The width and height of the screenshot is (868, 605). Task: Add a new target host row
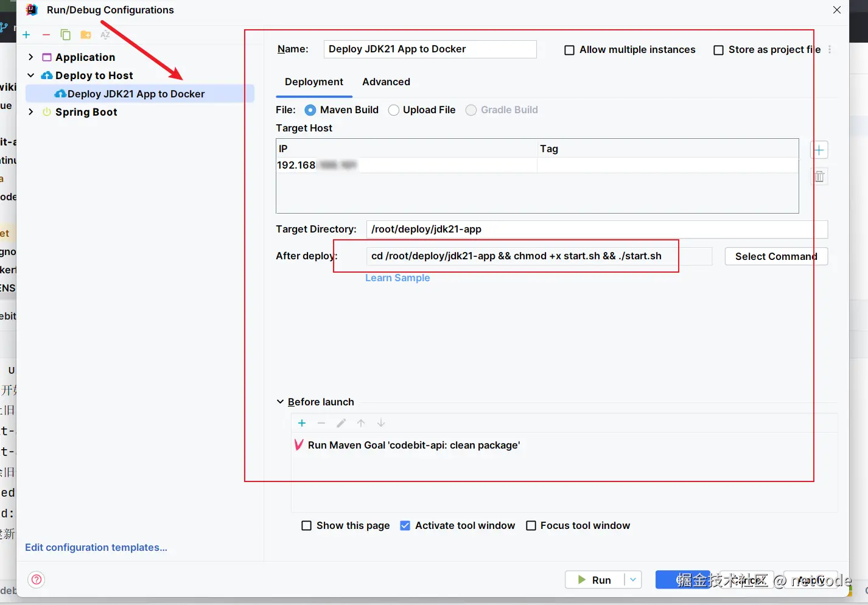[x=819, y=150]
